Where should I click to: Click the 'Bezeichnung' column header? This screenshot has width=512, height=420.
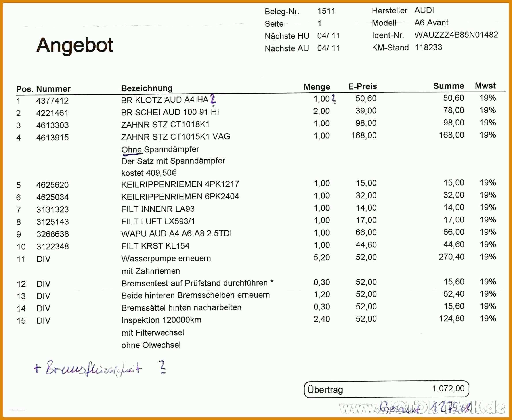tap(147, 88)
